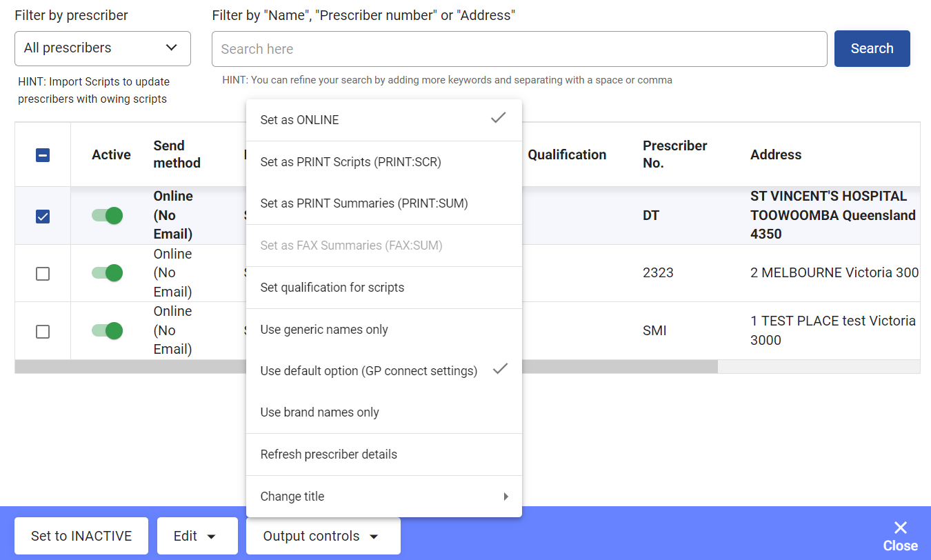The width and height of the screenshot is (931, 560).
Task: Click the X Close icon in bottom bar
Action: click(x=900, y=528)
